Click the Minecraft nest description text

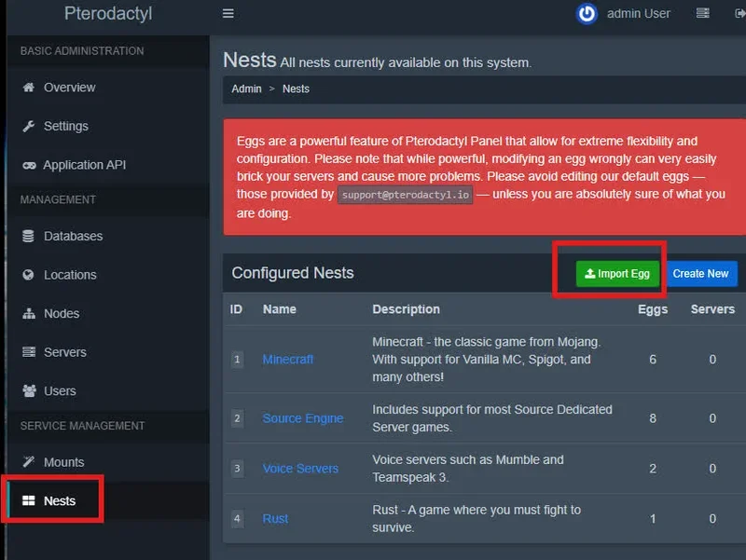[x=486, y=360]
